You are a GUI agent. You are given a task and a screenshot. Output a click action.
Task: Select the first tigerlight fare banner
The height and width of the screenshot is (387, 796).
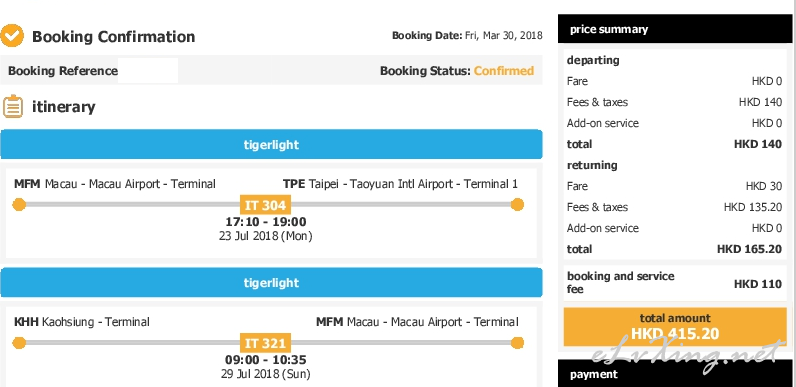[271, 144]
